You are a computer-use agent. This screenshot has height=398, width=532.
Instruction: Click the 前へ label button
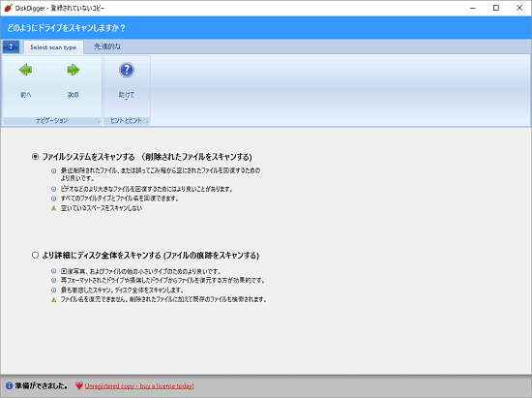click(25, 95)
